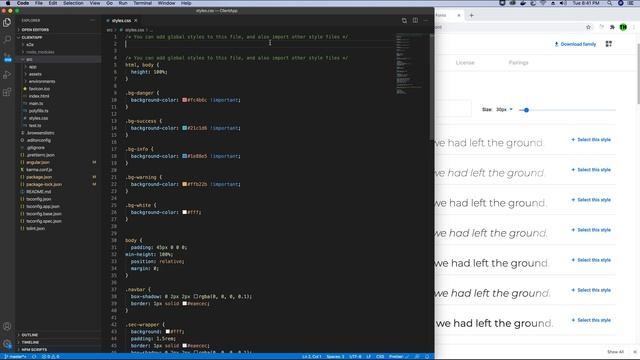
Task: Close the current Chrome tab
Action: [x=459, y=16]
